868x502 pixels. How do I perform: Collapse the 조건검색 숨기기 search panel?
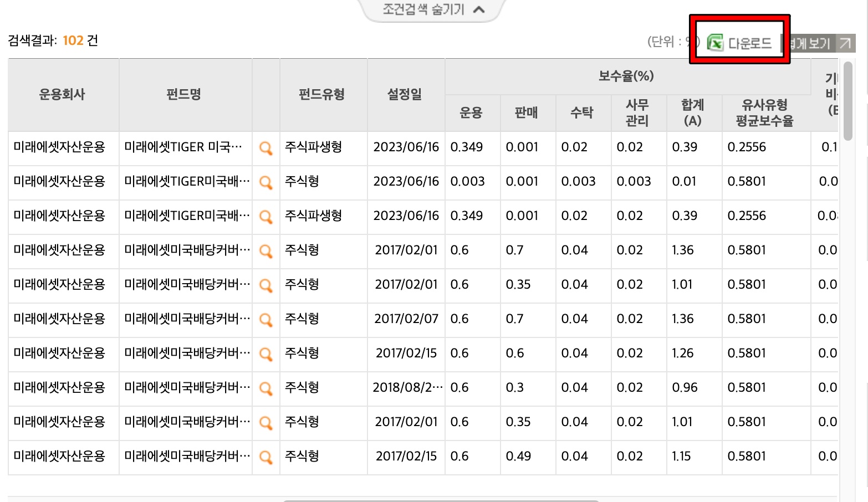433,9
